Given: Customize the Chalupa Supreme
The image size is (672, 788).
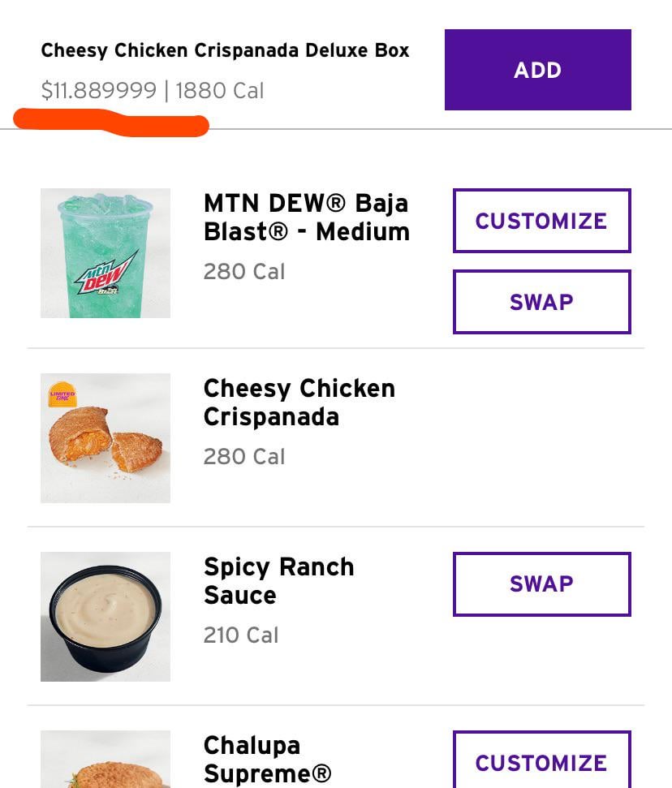Looking at the screenshot, I should tap(541, 762).
